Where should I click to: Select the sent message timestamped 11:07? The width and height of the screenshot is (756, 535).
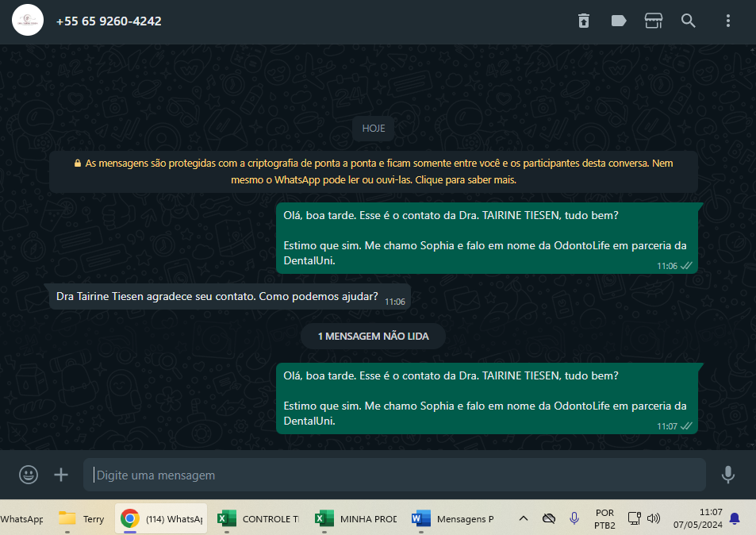click(487, 398)
